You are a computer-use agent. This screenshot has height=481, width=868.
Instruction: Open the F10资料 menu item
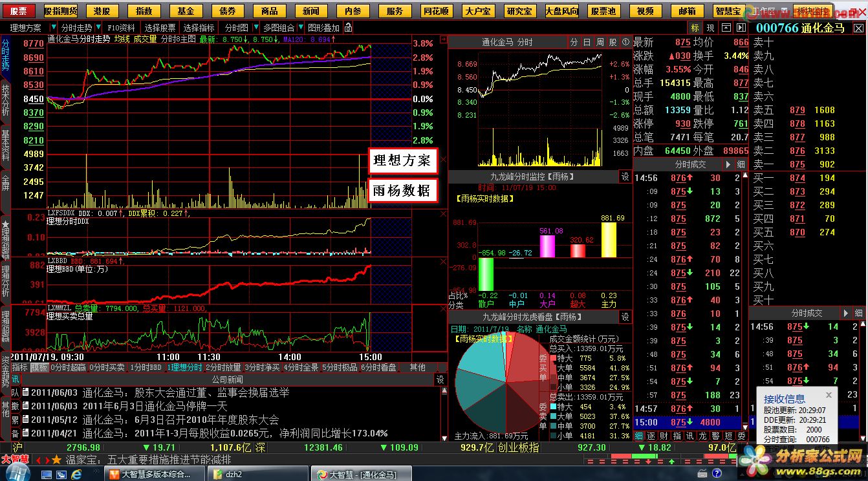pos(121,28)
